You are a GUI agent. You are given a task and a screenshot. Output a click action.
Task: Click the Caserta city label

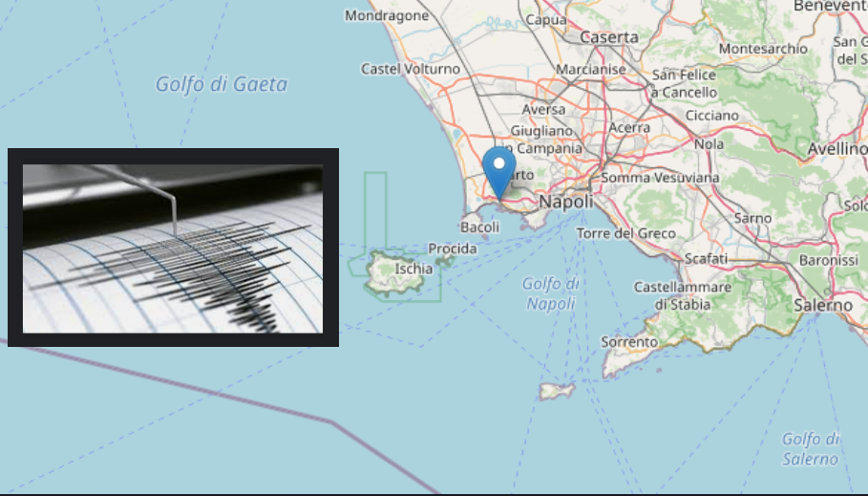tap(609, 37)
